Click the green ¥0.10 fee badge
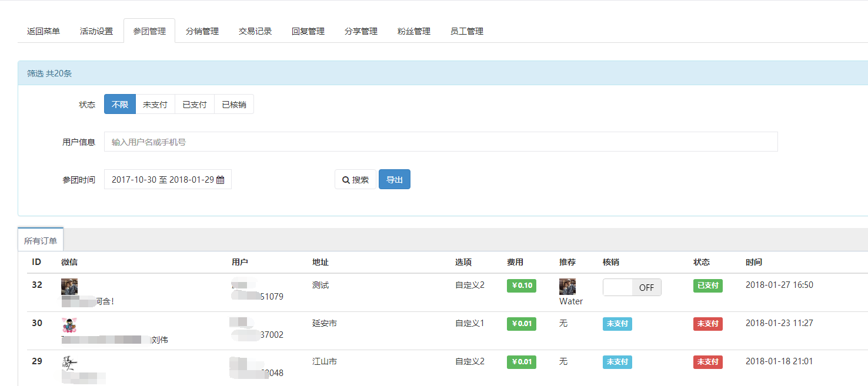The width and height of the screenshot is (868, 386). (x=521, y=285)
